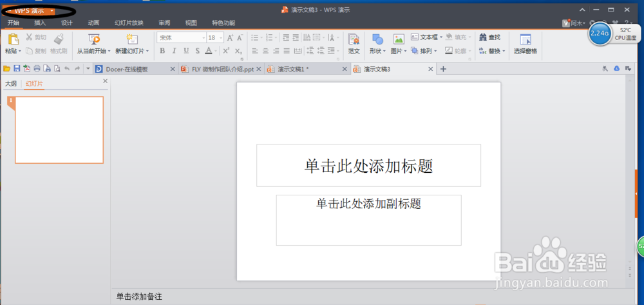The height and width of the screenshot is (305, 644).
Task: Expand the 文本框 text box dropdown
Action: click(x=441, y=37)
